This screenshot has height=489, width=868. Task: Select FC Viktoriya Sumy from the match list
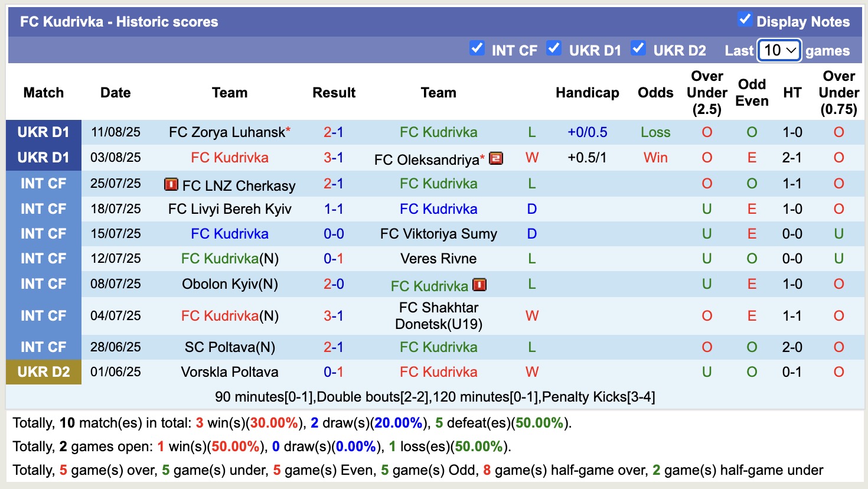click(438, 233)
